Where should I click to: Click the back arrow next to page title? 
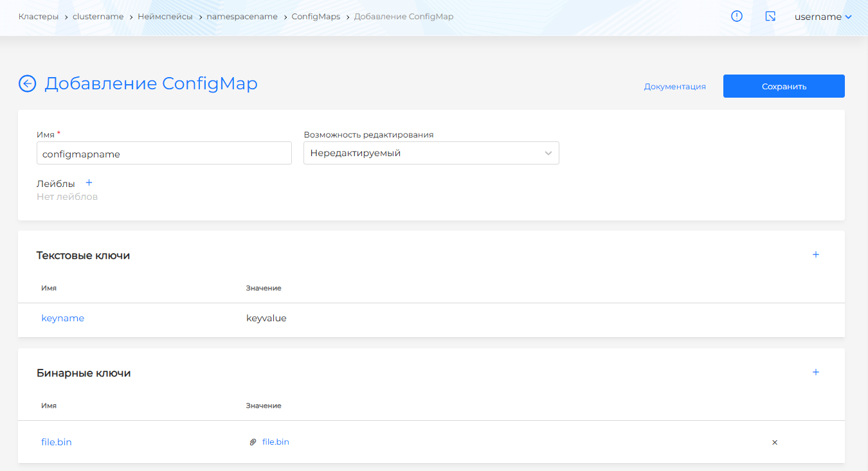coord(27,84)
